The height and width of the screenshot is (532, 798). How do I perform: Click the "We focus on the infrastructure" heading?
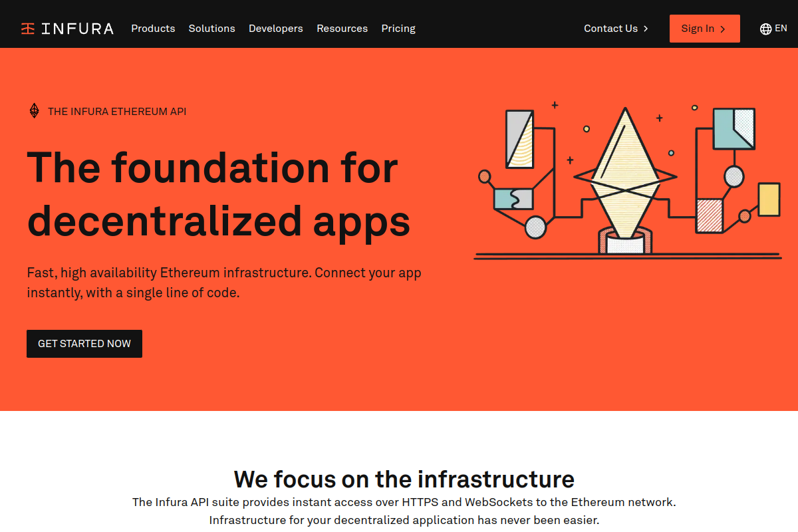point(404,479)
